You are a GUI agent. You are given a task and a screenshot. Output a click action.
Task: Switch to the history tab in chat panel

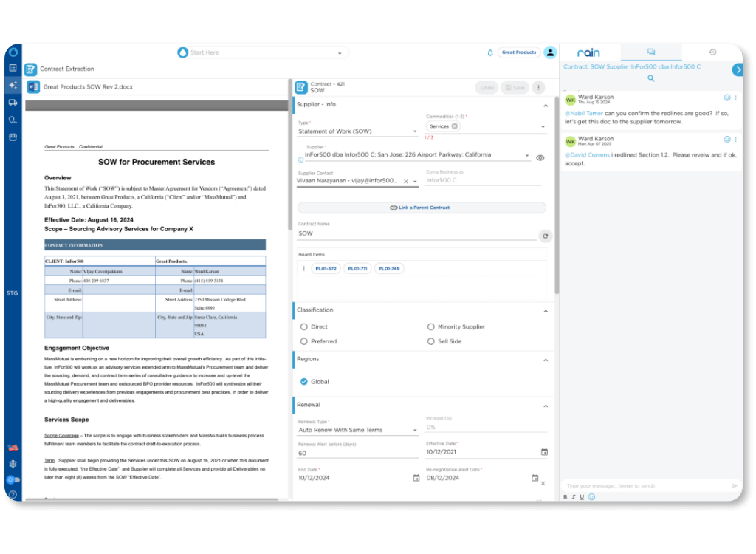pyautogui.click(x=712, y=52)
